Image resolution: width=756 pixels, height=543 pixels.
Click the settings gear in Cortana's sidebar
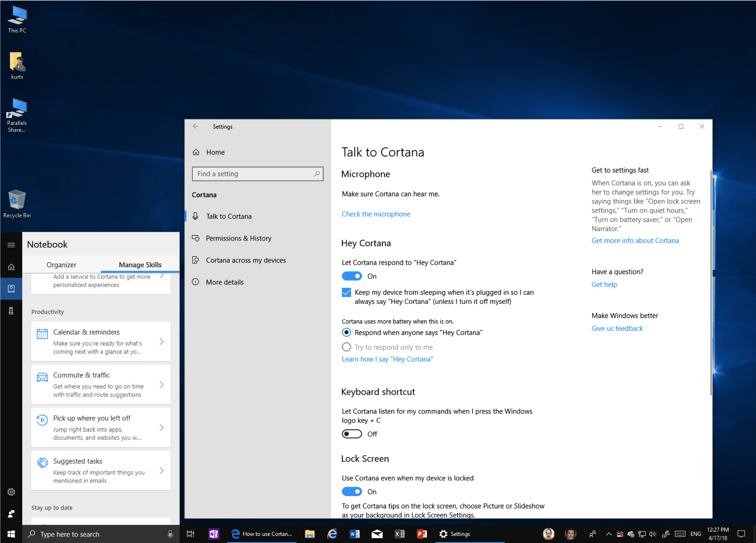11,492
